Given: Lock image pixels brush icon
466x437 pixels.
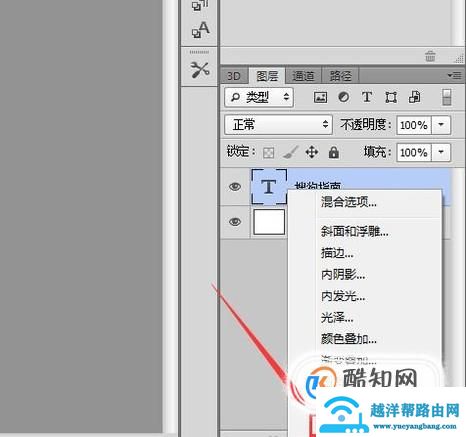Looking at the screenshot, I should tap(290, 153).
